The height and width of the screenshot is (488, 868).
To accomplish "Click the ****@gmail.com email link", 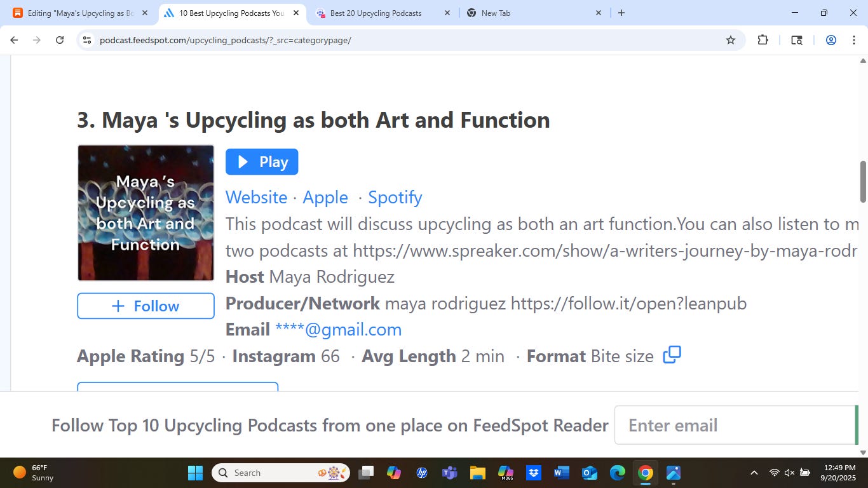I will [x=338, y=329].
